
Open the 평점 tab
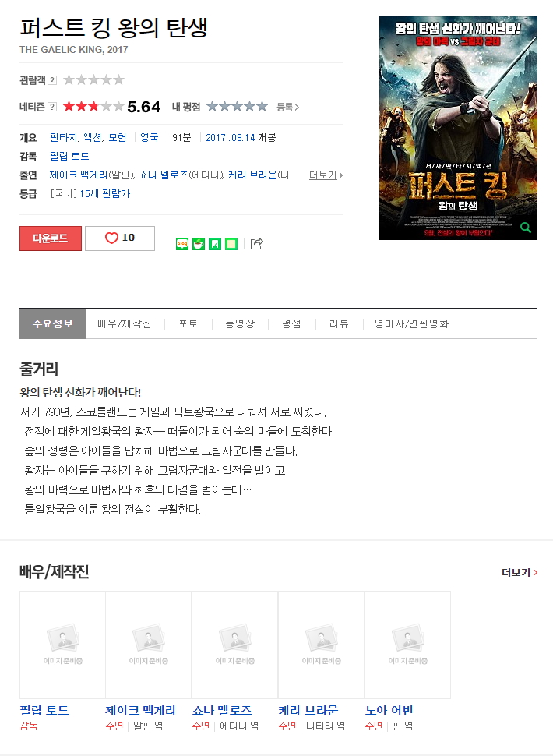click(x=291, y=323)
